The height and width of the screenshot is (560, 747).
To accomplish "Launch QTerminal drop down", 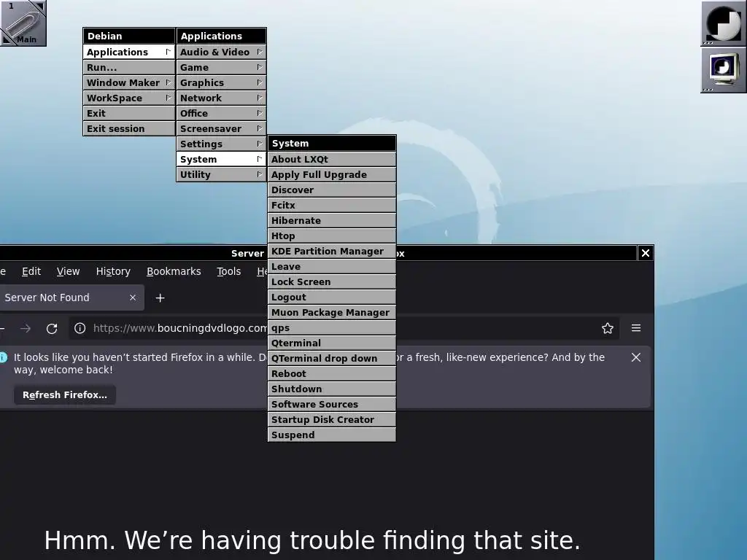I will tap(332, 358).
